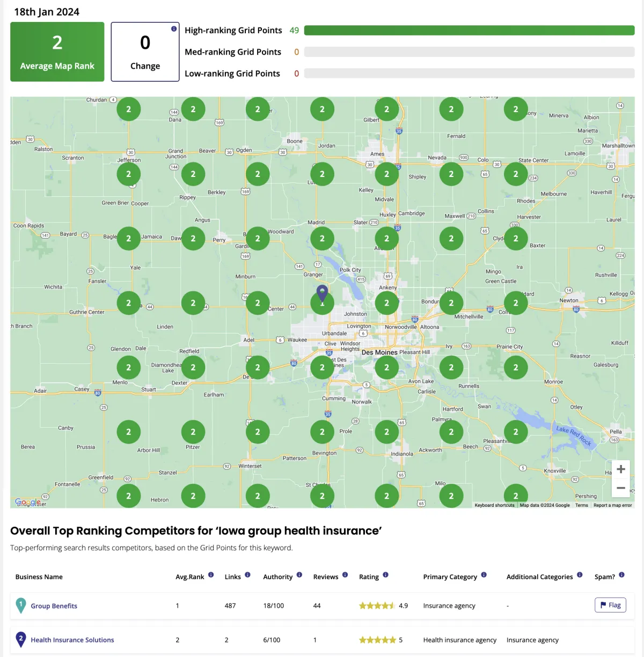Viewport: 644px width, 657px height.
Task: Open the Health Insurance Solutions link
Action: coord(72,640)
